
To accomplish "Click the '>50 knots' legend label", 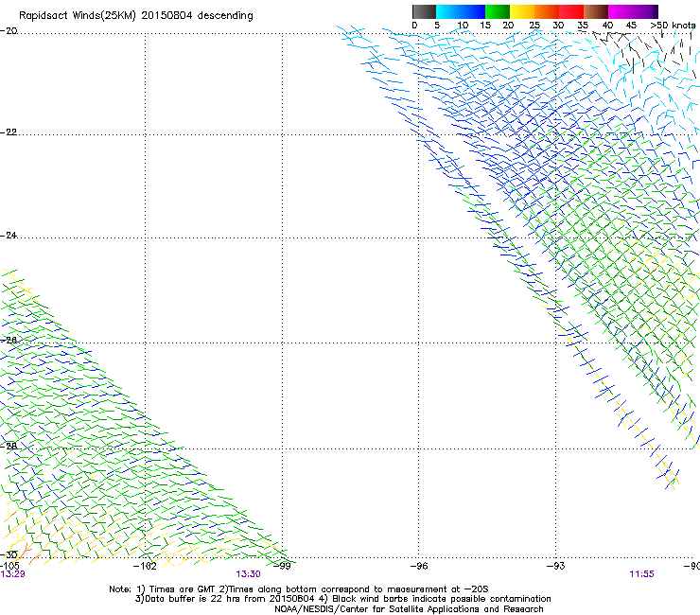I will tap(673, 26).
